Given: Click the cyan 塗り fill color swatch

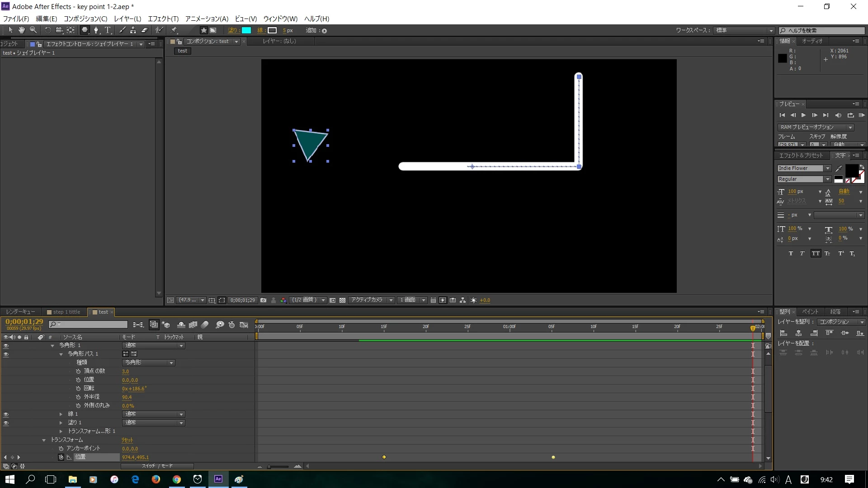Looking at the screenshot, I should (x=246, y=30).
